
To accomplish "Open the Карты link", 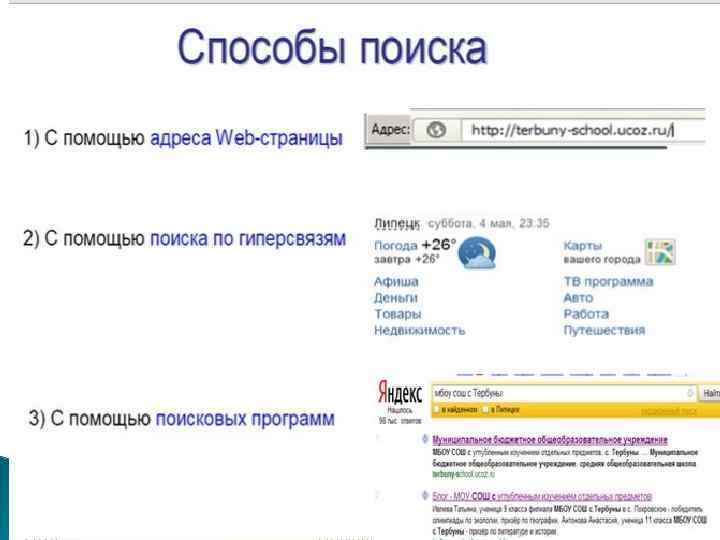I will (x=582, y=246).
